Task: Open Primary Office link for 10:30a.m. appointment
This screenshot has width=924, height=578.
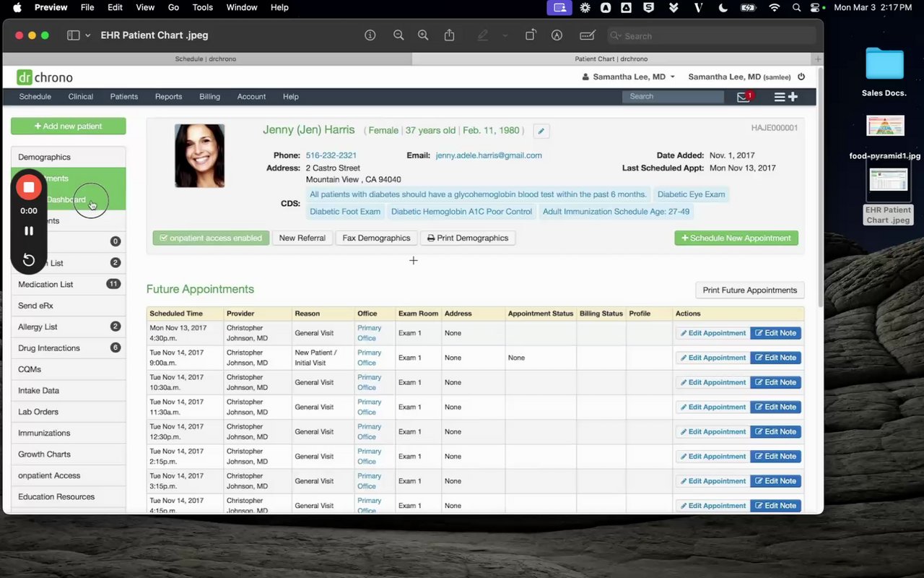Action: 369,382
